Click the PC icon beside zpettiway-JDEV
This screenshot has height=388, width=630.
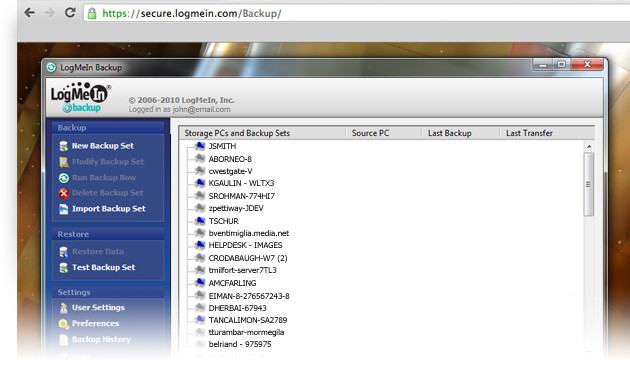pyautogui.click(x=200, y=208)
